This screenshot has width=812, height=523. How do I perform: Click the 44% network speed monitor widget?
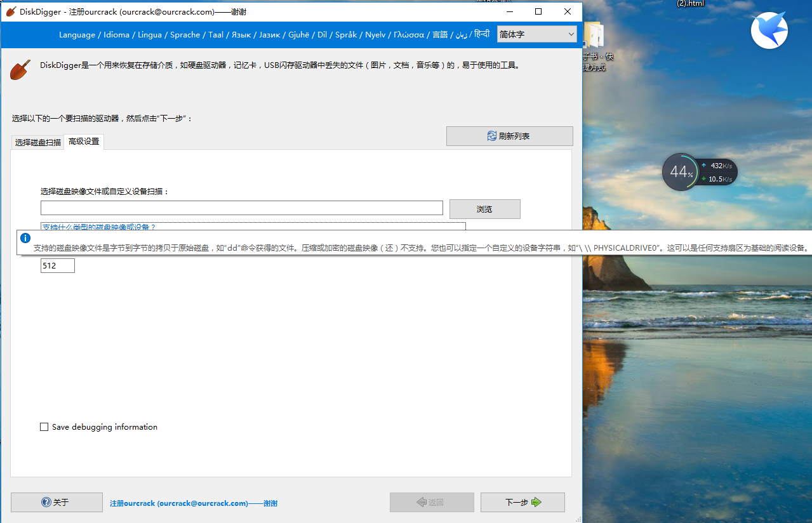pos(700,171)
